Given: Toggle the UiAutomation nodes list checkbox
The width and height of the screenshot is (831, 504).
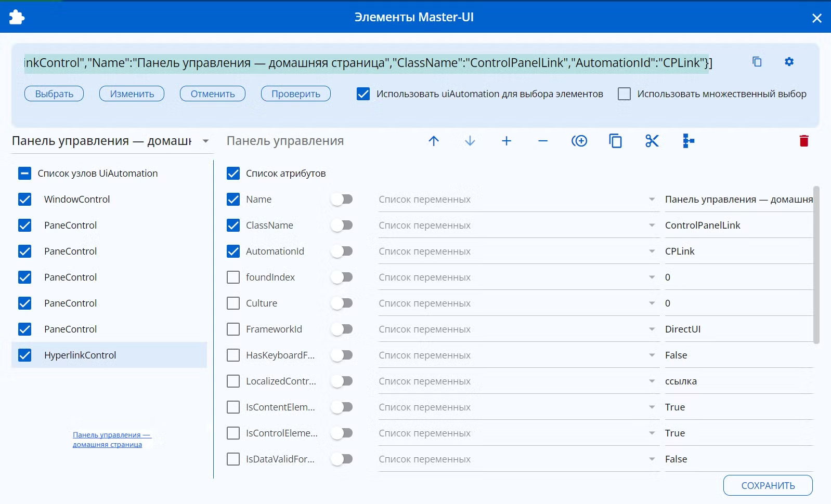Looking at the screenshot, I should [24, 174].
